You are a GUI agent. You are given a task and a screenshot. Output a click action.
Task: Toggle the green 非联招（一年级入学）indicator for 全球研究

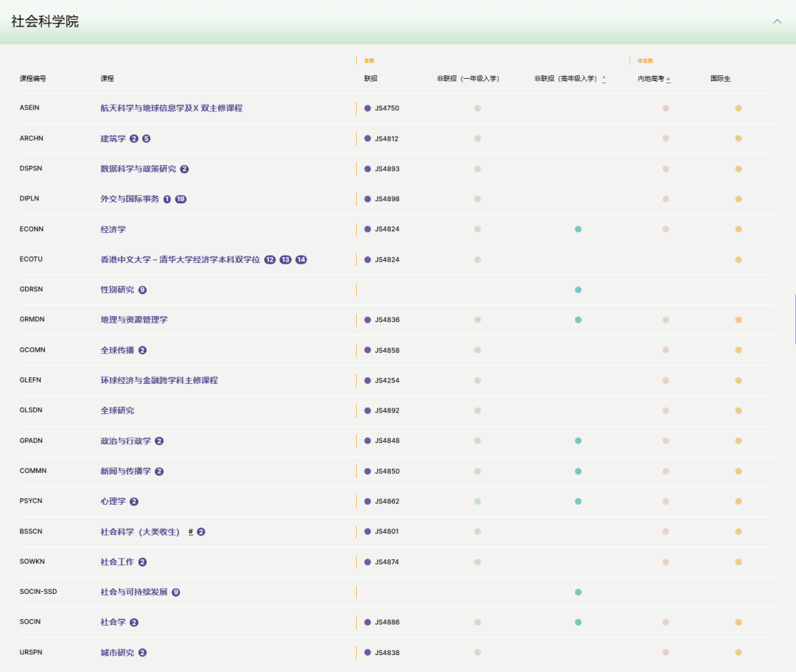[x=478, y=410]
